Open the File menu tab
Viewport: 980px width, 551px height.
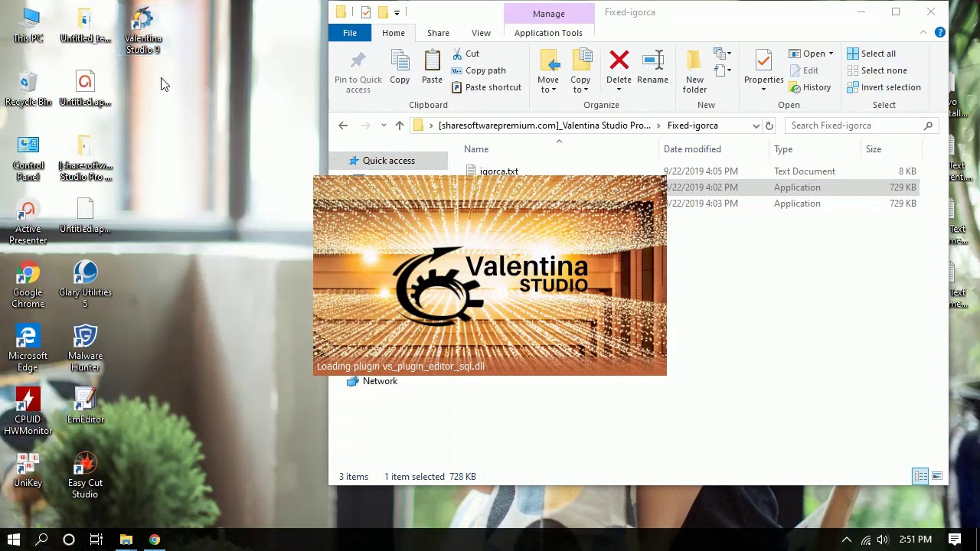pos(350,33)
